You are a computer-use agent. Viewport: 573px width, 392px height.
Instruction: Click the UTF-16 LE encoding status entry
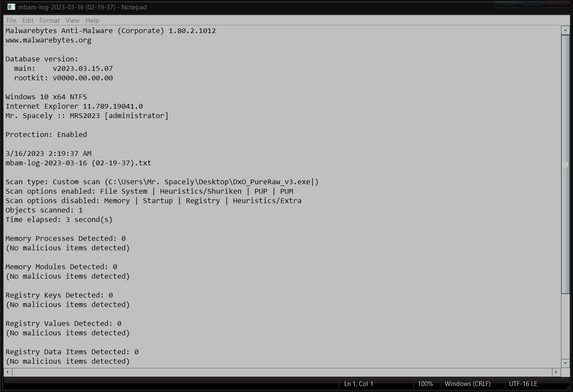tap(523, 384)
